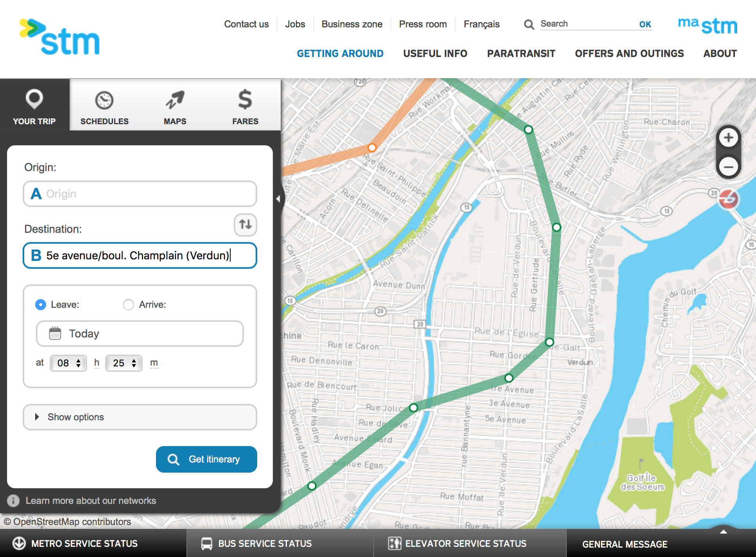Select the Arrive radio button
The image size is (756, 557).
[129, 305]
